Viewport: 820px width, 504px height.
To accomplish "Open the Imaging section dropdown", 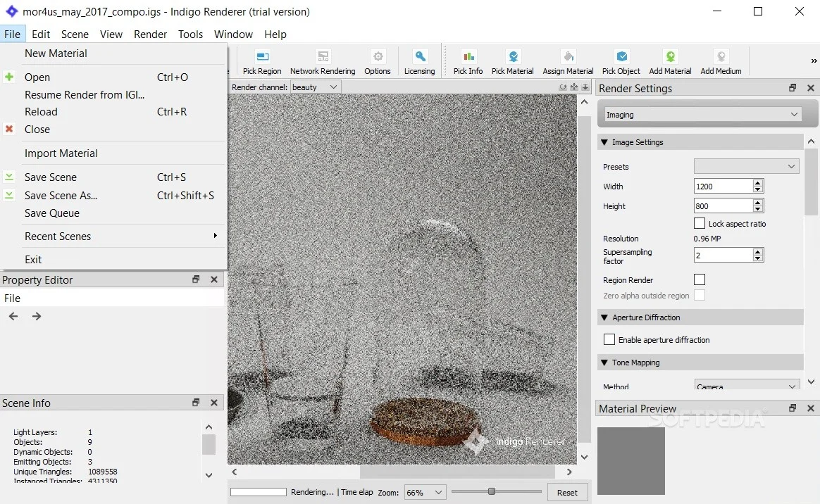I will pos(702,114).
